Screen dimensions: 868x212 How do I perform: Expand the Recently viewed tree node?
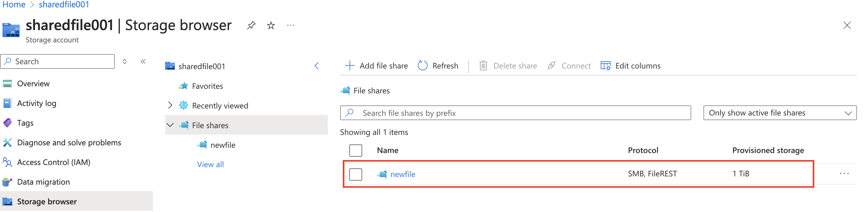(x=170, y=105)
